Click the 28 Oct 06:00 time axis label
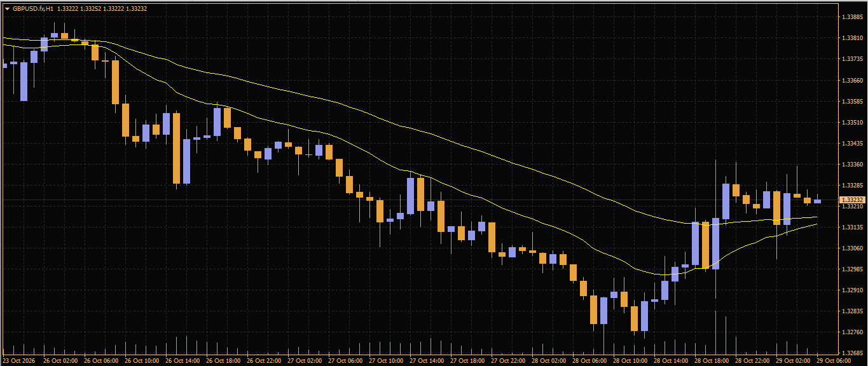 tap(590, 360)
